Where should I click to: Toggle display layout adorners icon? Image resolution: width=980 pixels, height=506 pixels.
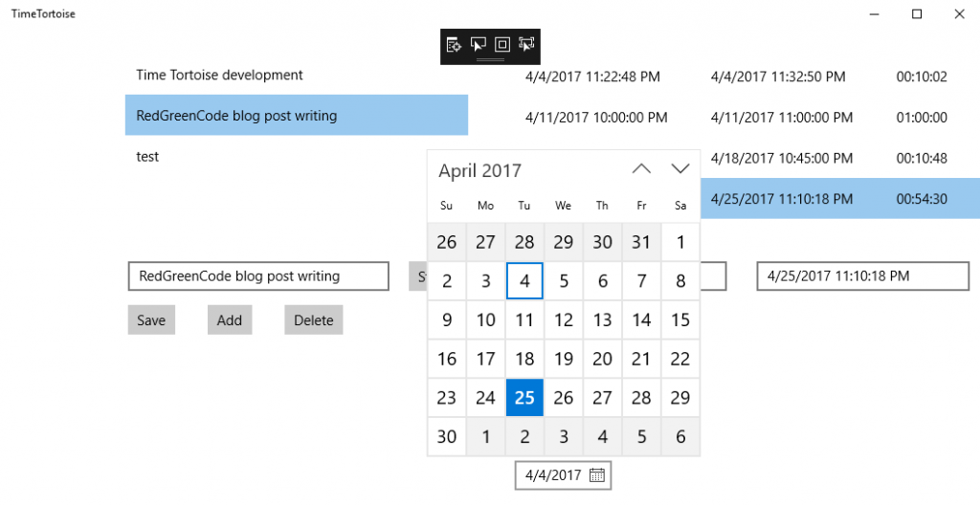[502, 44]
